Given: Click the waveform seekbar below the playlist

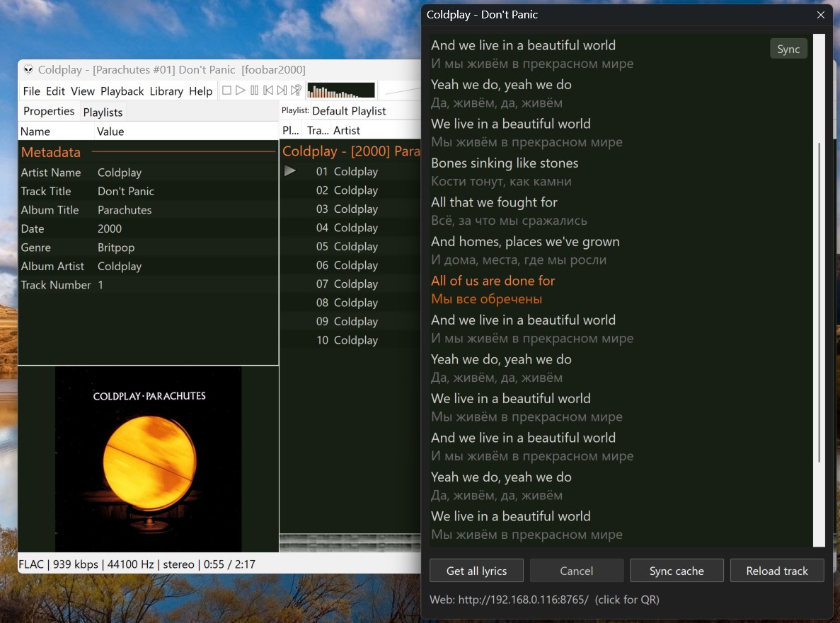Looking at the screenshot, I should pos(350,542).
